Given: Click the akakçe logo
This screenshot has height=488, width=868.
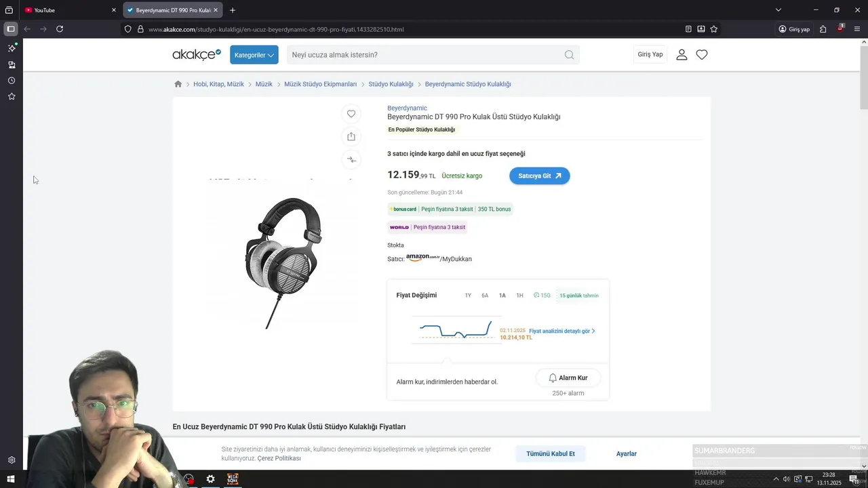Looking at the screenshot, I should [197, 54].
